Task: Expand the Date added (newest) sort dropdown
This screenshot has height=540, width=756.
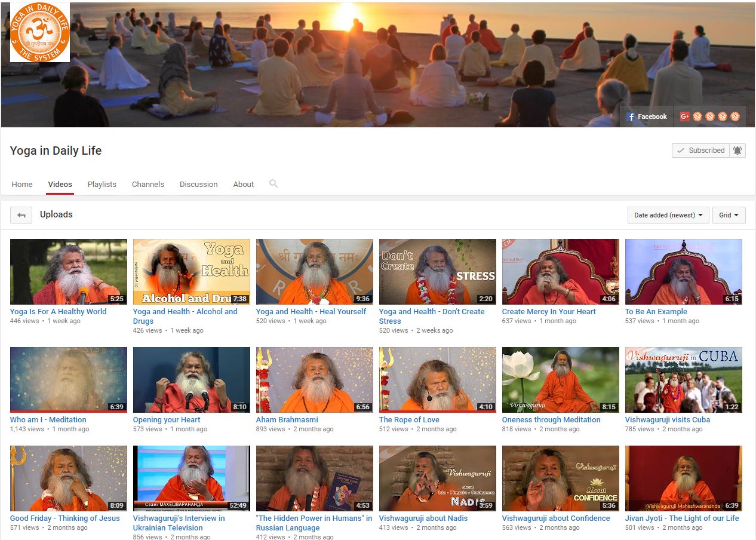Action: 668,215
